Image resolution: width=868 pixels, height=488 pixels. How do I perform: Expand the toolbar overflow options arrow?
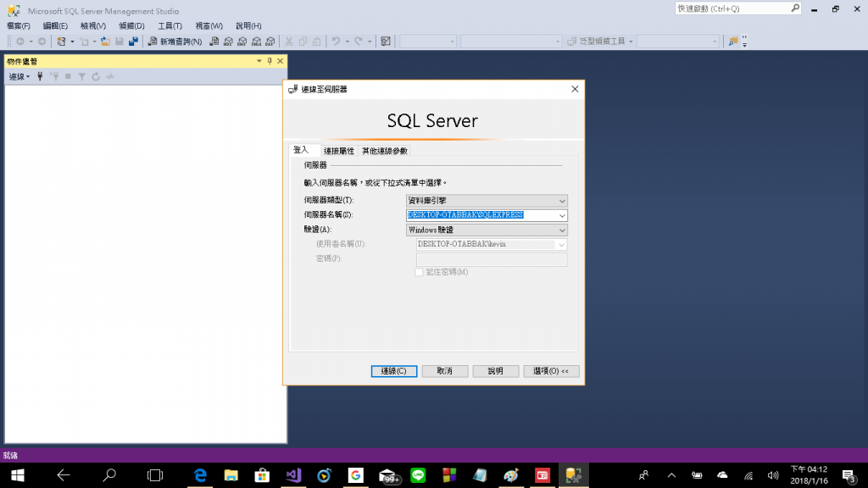pyautogui.click(x=744, y=42)
